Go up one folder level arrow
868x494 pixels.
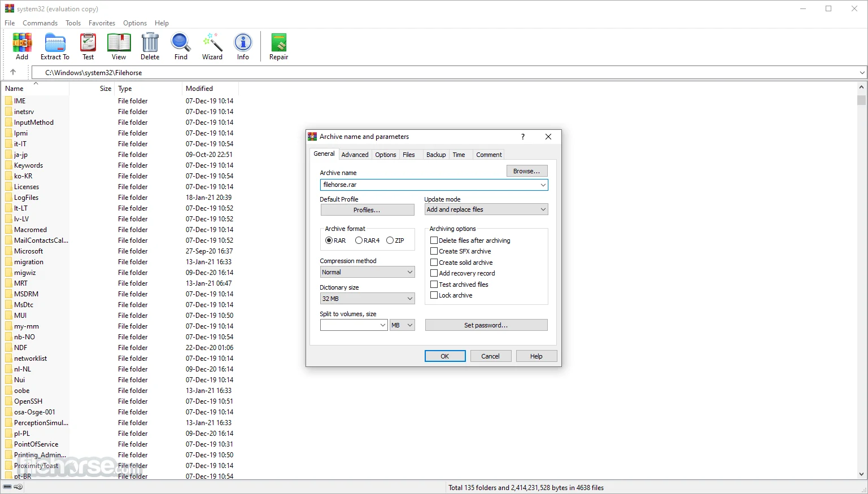[13, 72]
